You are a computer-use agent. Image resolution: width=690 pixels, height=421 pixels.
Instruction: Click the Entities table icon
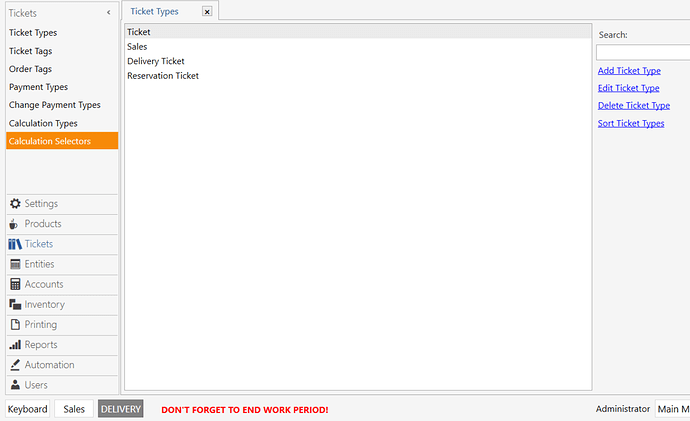click(x=15, y=264)
